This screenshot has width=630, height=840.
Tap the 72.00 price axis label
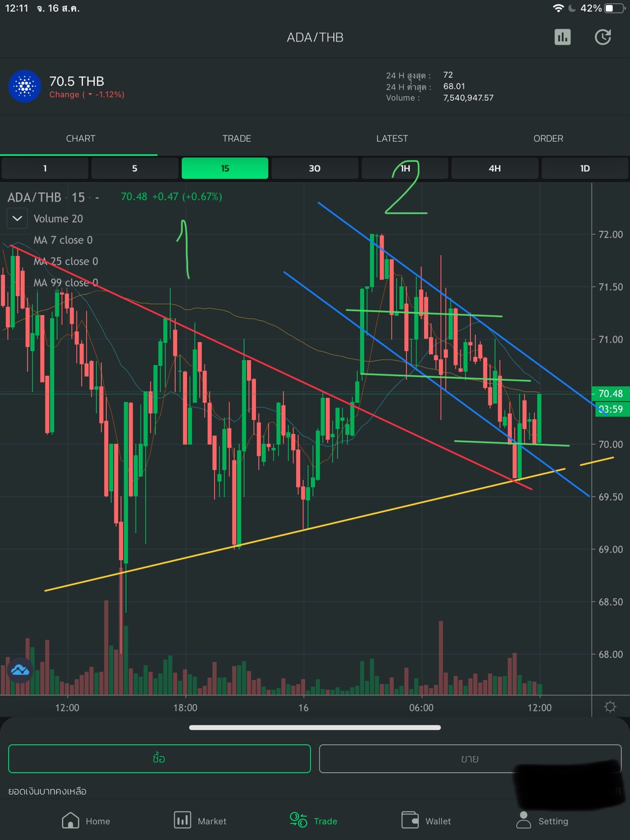[x=610, y=234]
